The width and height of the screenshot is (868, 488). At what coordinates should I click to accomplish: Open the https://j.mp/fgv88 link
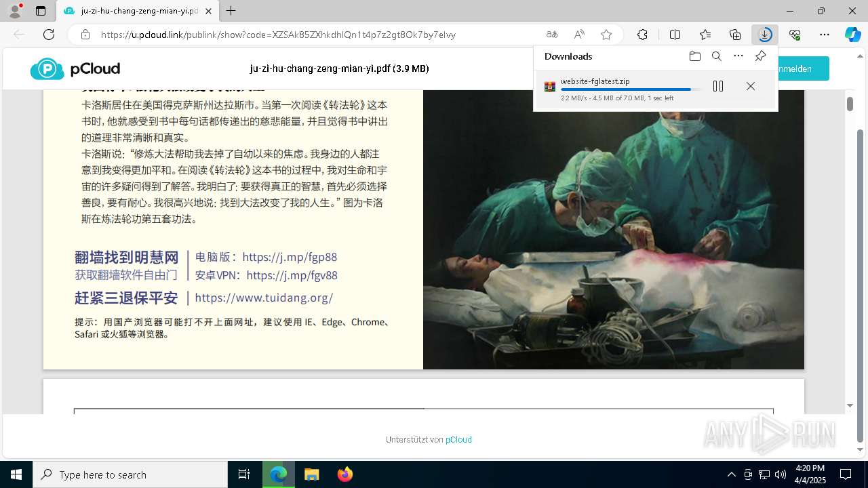click(292, 275)
